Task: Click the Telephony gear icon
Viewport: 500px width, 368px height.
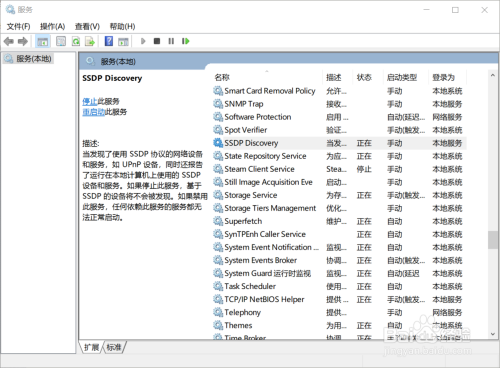Action: coord(218,312)
